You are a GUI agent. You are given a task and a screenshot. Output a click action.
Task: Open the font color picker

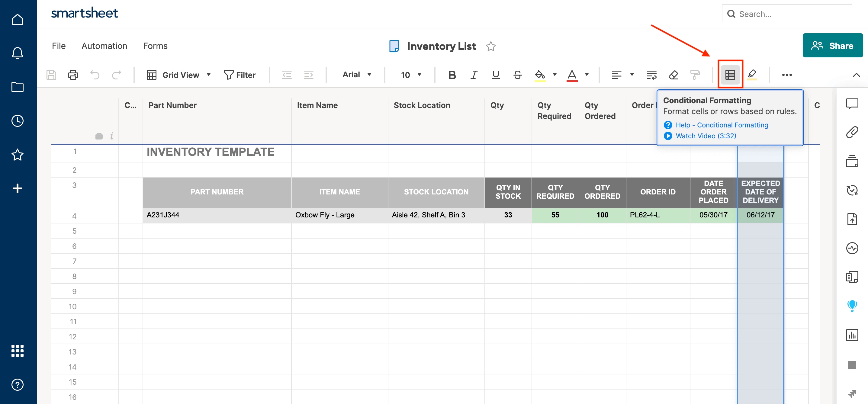point(587,75)
